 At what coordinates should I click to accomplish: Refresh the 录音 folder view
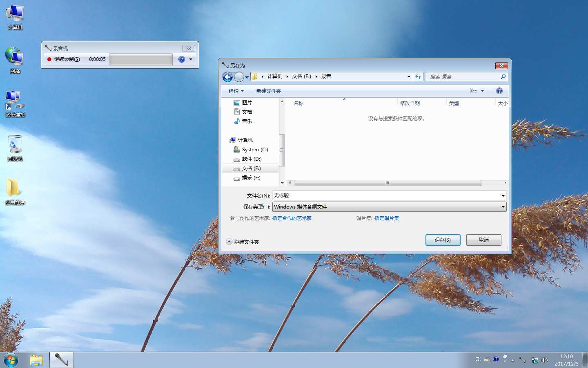pyautogui.click(x=418, y=76)
